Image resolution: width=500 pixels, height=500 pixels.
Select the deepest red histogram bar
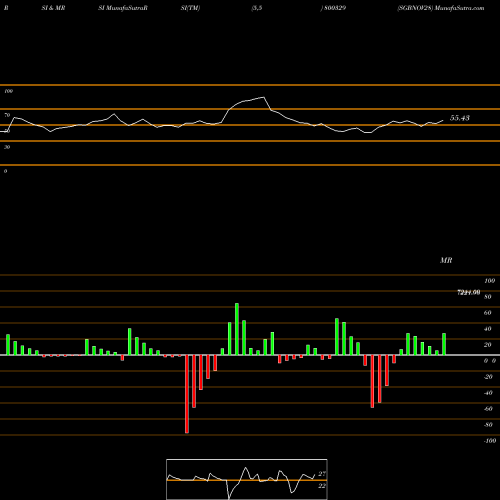187,394
